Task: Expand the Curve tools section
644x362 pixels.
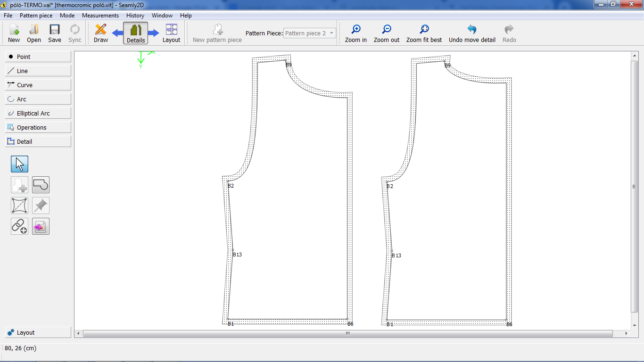Action: click(38, 85)
